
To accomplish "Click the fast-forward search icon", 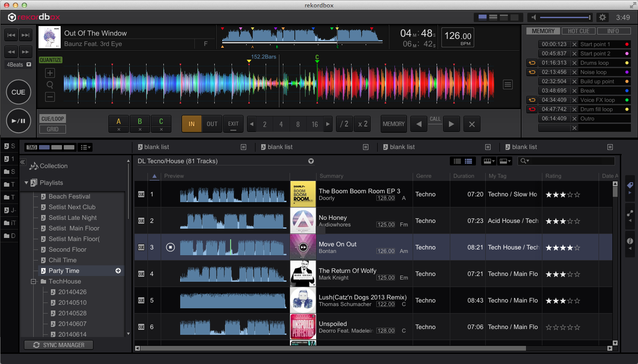I will tap(26, 52).
